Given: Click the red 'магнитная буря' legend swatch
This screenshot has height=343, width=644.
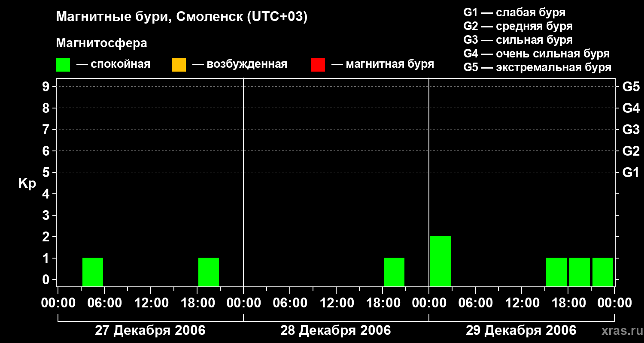Looking at the screenshot, I should click(x=318, y=65).
